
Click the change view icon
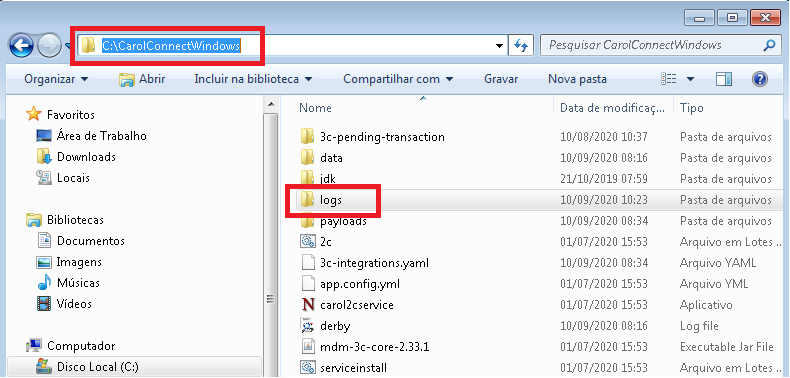(669, 79)
